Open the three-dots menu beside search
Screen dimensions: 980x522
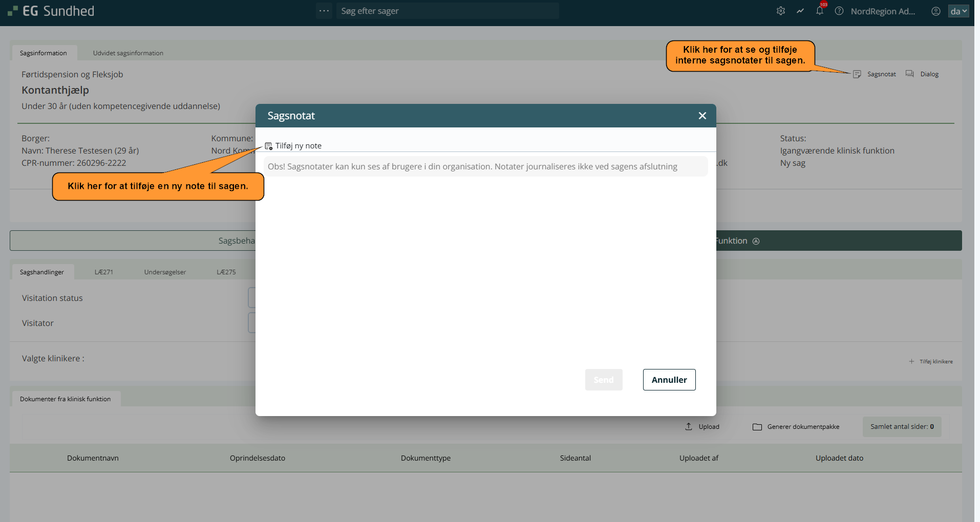coord(324,11)
